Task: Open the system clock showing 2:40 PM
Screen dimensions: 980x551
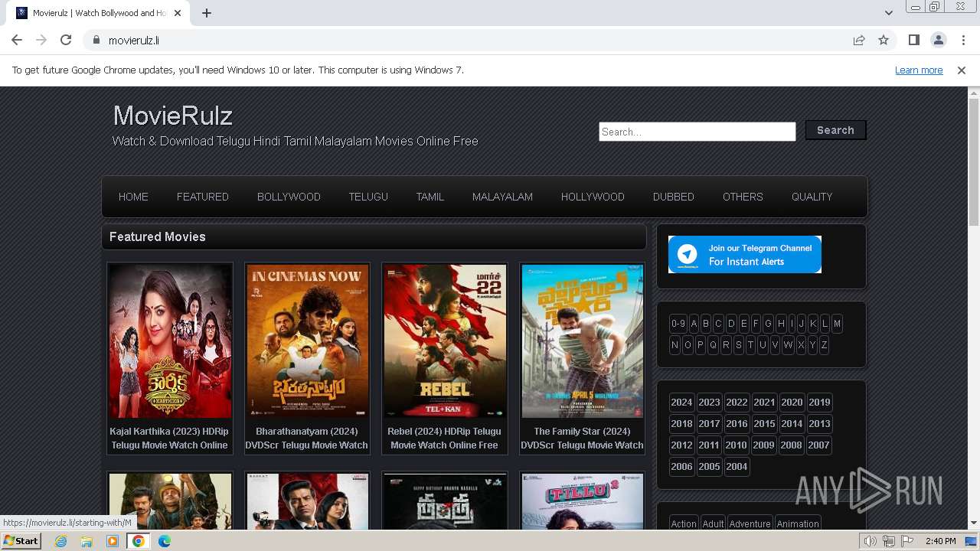Action: click(x=940, y=541)
